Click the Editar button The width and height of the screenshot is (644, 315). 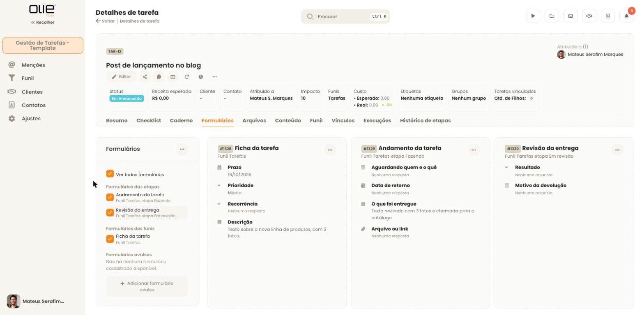point(122,77)
